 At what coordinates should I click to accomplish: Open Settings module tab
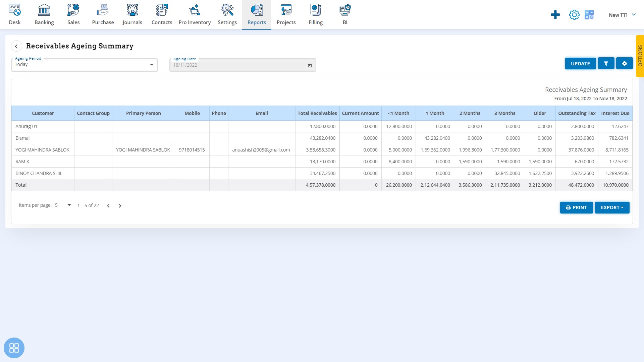(x=227, y=14)
